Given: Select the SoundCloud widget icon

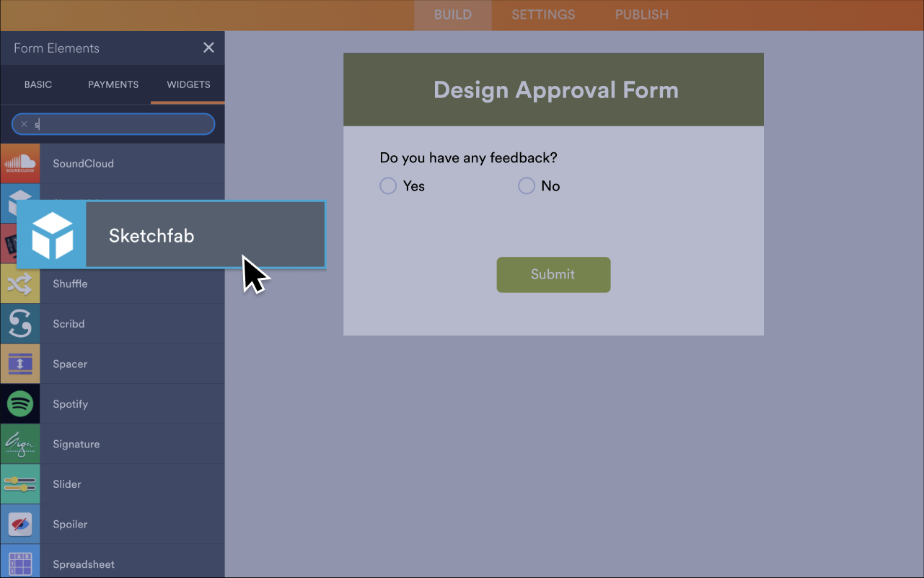Looking at the screenshot, I should pyautogui.click(x=20, y=163).
